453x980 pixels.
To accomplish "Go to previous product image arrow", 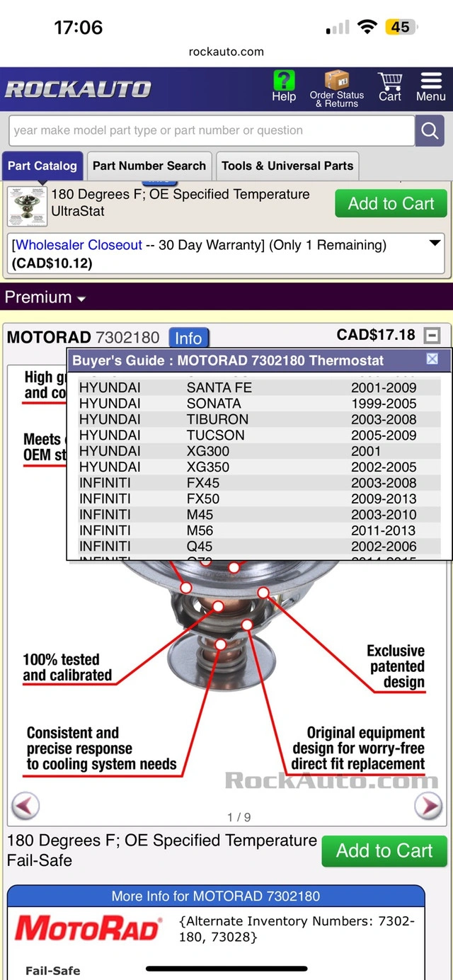I will (25, 805).
